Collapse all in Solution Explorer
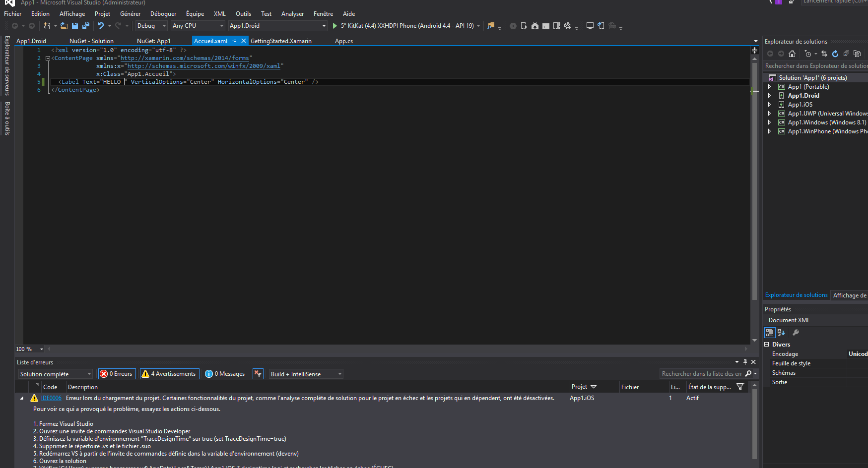 pos(846,54)
